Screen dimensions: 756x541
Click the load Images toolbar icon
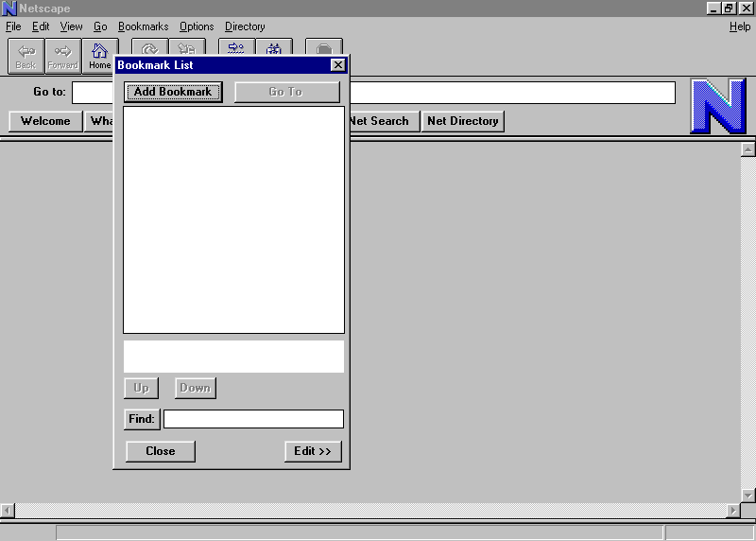(187, 46)
